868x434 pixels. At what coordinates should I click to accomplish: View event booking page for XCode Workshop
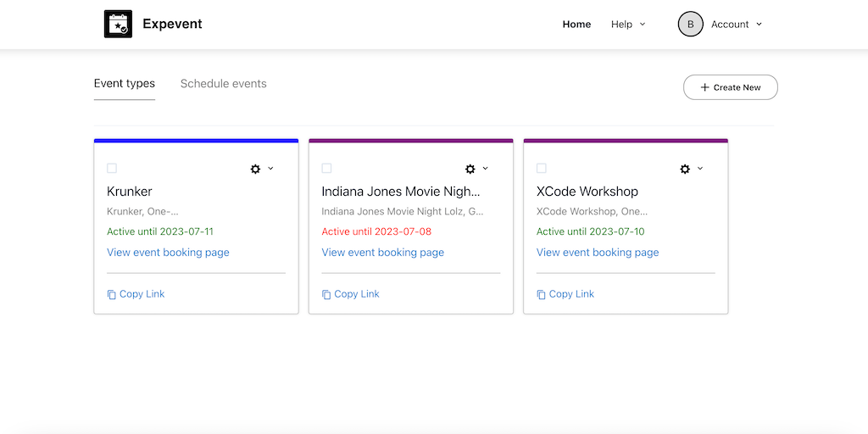(598, 253)
